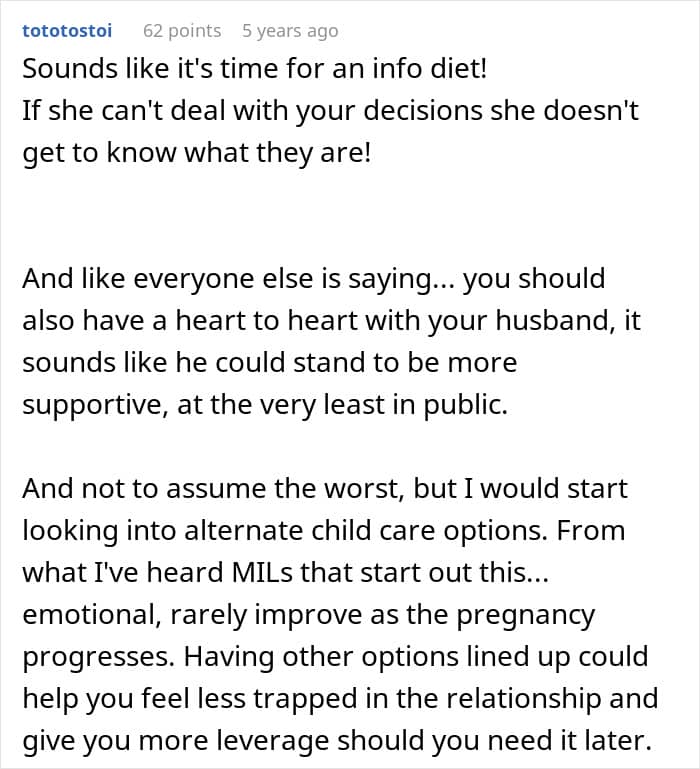Click the phrase "at the very least in public."
Viewport: 700px width, 769px height.
pyautogui.click(x=342, y=405)
